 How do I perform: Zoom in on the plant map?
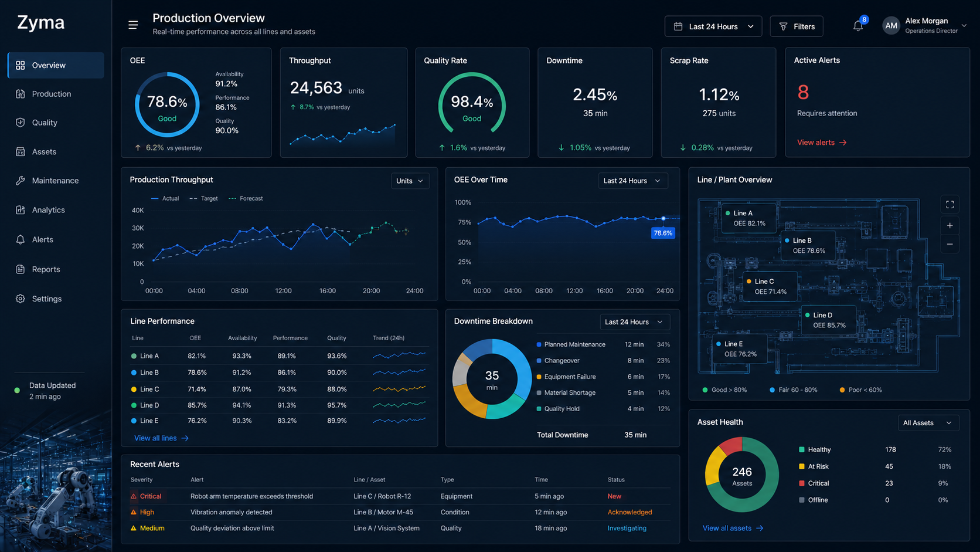click(x=950, y=225)
